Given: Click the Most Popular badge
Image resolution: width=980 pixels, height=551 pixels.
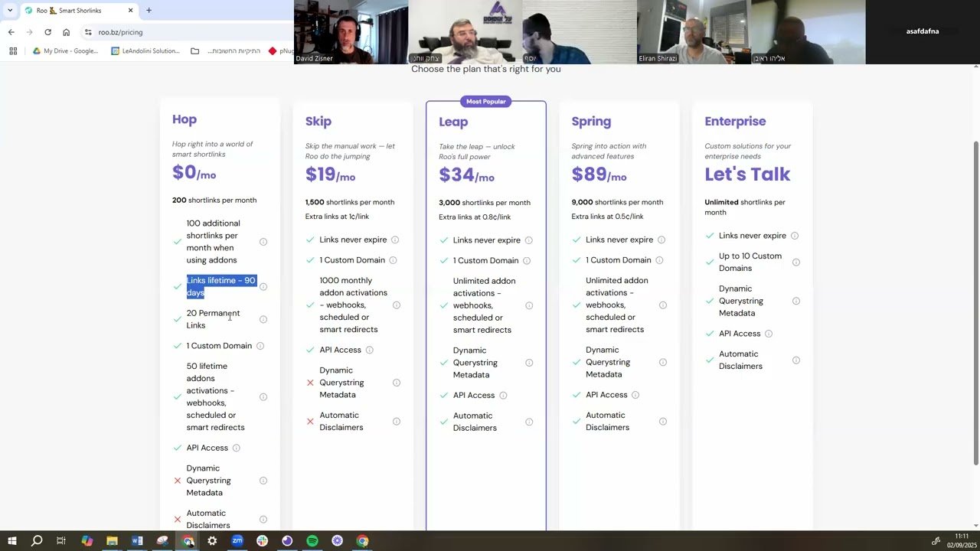Looking at the screenshot, I should (486, 101).
